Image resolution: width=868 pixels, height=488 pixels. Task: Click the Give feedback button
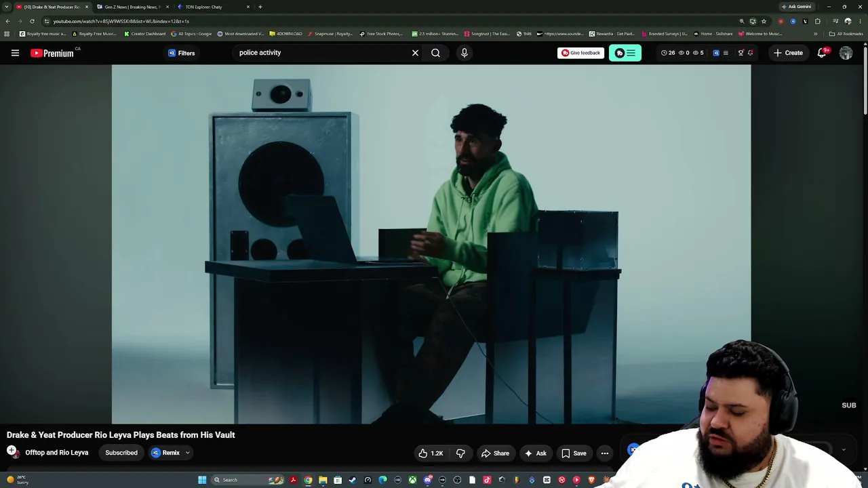(x=580, y=53)
